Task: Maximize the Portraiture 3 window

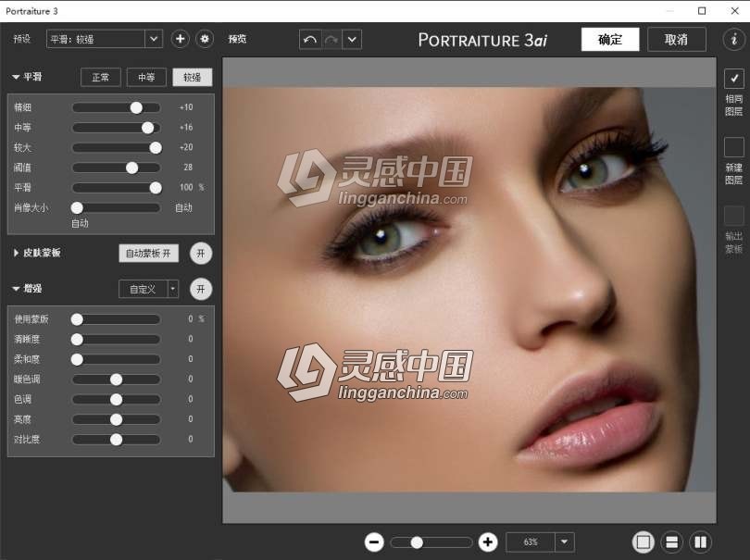Action: [702, 11]
